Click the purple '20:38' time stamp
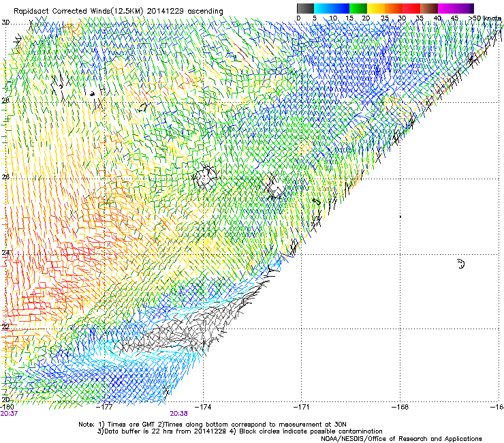Viewport: 504px width, 443px height. coord(178,414)
